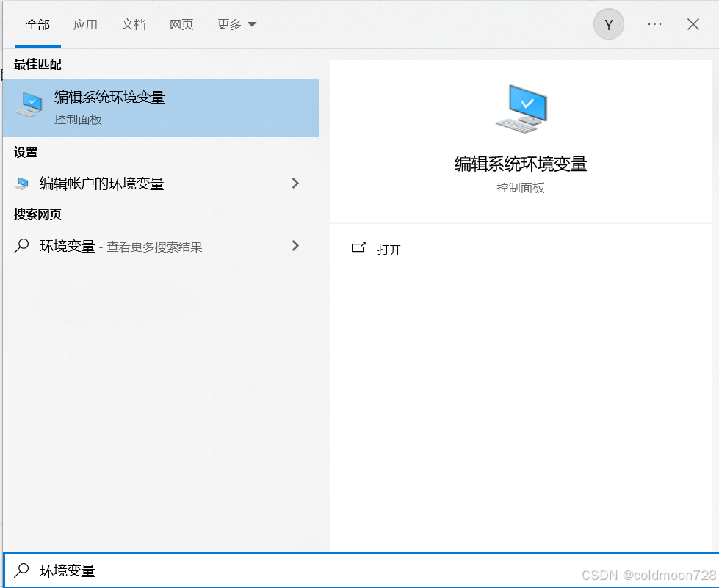Viewport: 719px width, 588px height.
Task: Click the Y user account avatar
Action: (x=609, y=25)
